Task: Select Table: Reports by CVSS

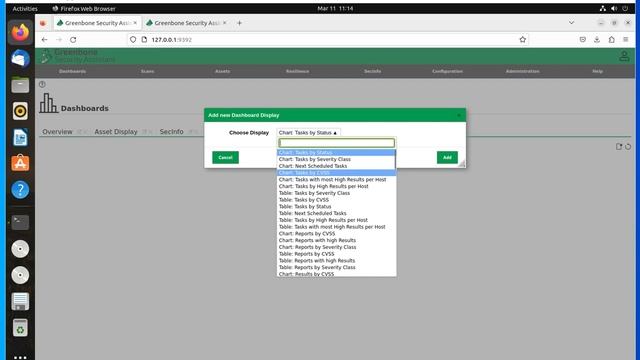Action: coord(336,254)
